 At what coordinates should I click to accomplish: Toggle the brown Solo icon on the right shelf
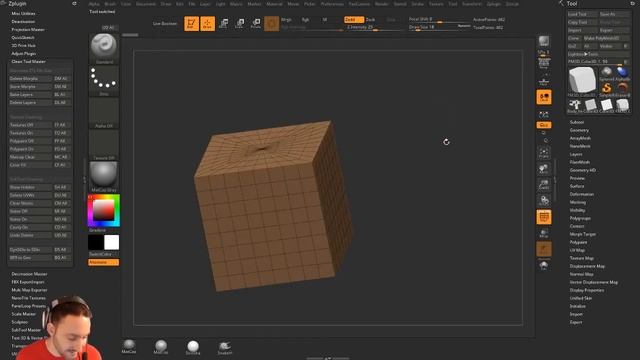544,249
